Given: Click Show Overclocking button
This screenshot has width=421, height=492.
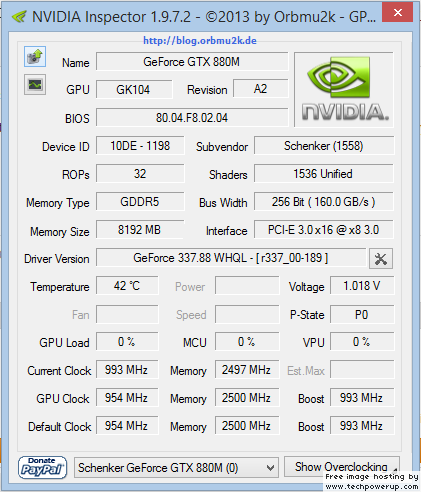Looking at the screenshot, I should click(x=341, y=467).
